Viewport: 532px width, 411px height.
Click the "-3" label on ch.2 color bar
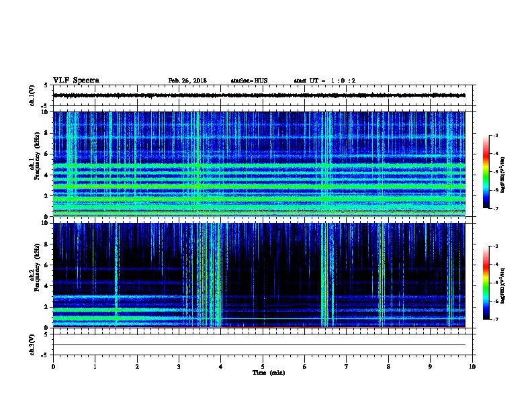[x=496, y=246]
